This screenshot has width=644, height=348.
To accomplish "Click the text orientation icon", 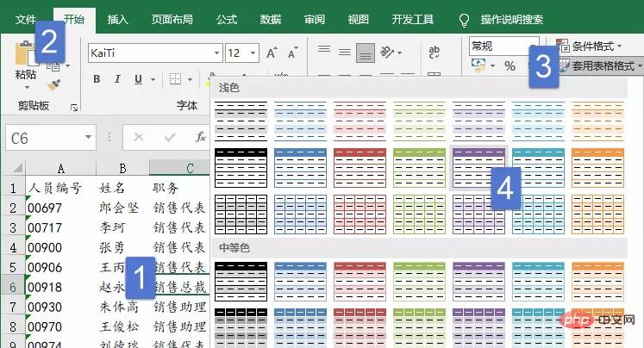I will [x=386, y=52].
